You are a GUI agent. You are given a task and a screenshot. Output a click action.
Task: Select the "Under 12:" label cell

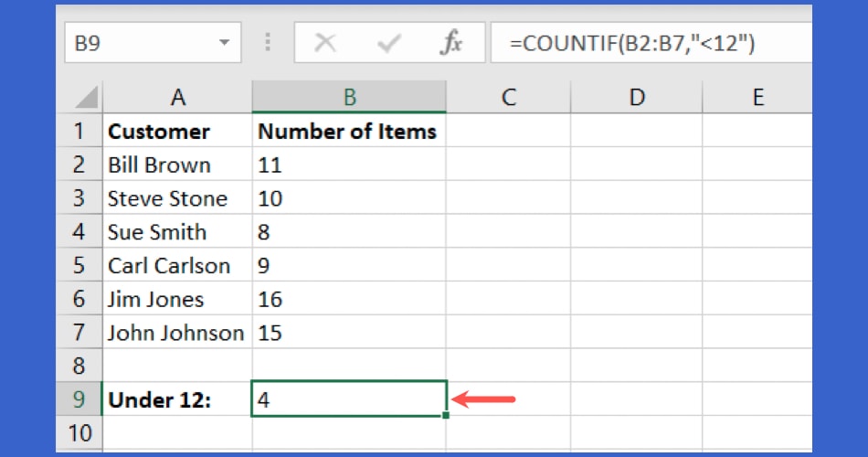click(x=177, y=399)
